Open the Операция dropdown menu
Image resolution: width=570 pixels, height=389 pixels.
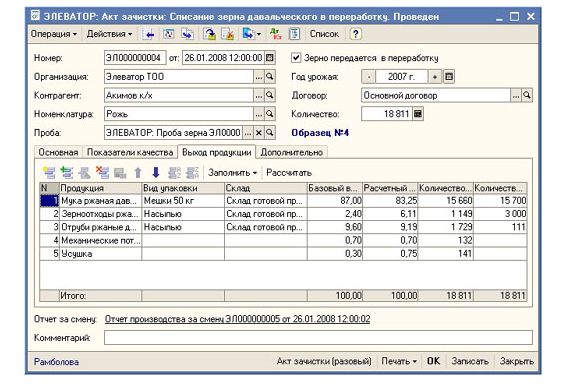tap(54, 34)
